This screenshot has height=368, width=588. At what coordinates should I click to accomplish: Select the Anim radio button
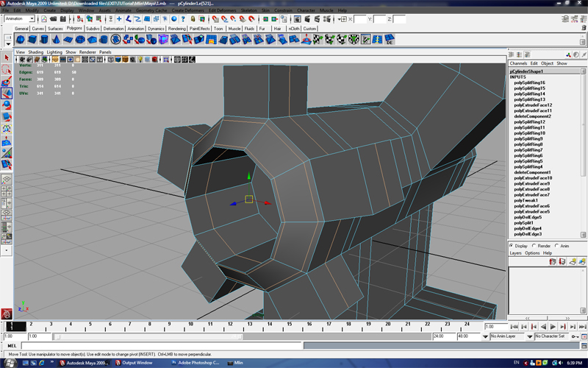tap(557, 246)
